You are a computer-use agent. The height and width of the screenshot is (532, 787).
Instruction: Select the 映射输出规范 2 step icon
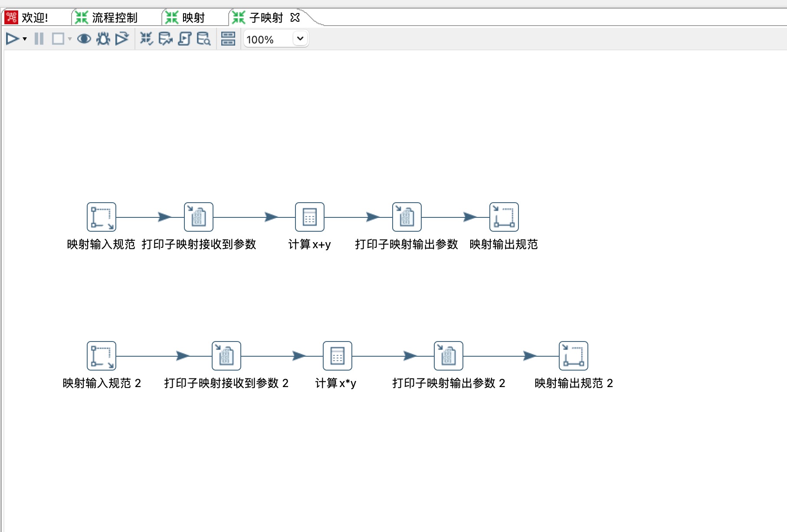[573, 356]
